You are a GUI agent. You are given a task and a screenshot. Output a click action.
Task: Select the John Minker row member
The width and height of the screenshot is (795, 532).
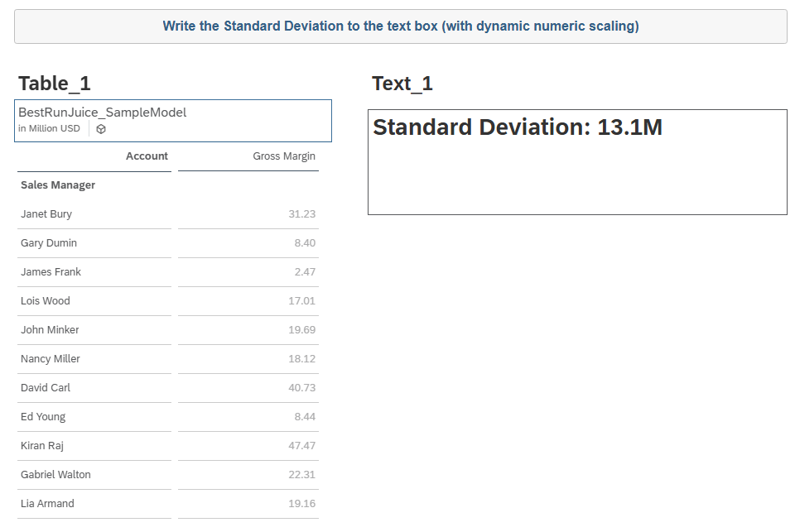click(50, 330)
